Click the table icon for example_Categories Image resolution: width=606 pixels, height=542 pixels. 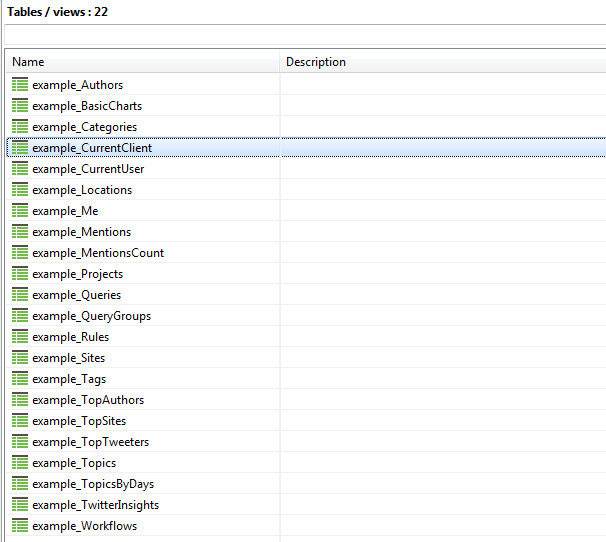click(x=20, y=127)
